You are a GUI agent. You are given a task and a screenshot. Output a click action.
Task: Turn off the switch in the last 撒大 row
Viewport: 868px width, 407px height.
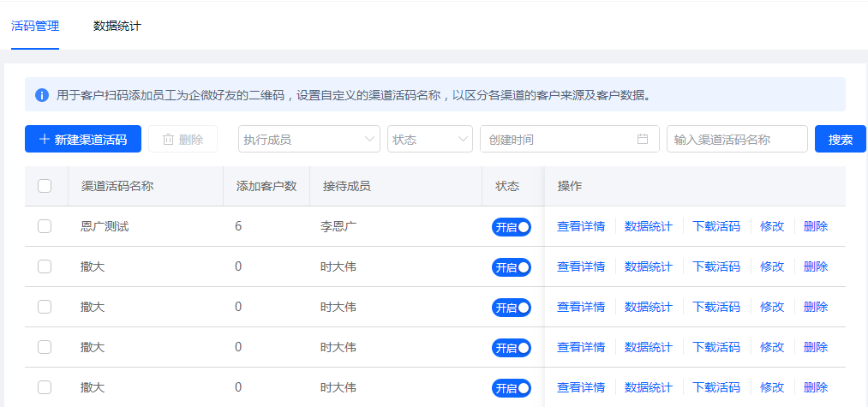pos(512,388)
